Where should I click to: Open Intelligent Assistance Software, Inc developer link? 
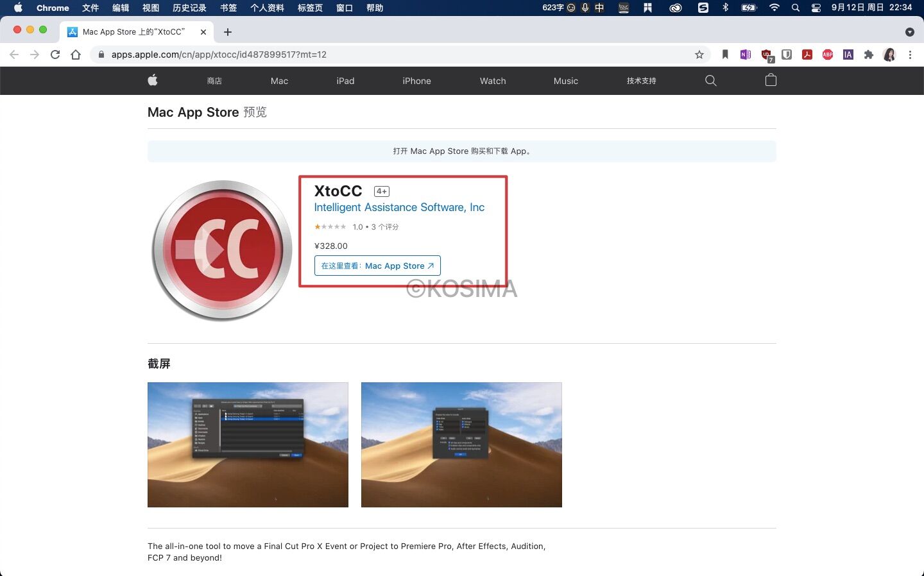399,207
